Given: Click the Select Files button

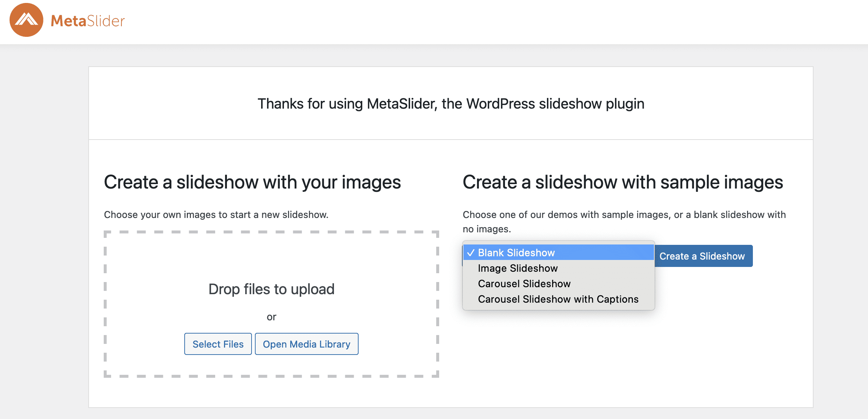Looking at the screenshot, I should click(218, 344).
